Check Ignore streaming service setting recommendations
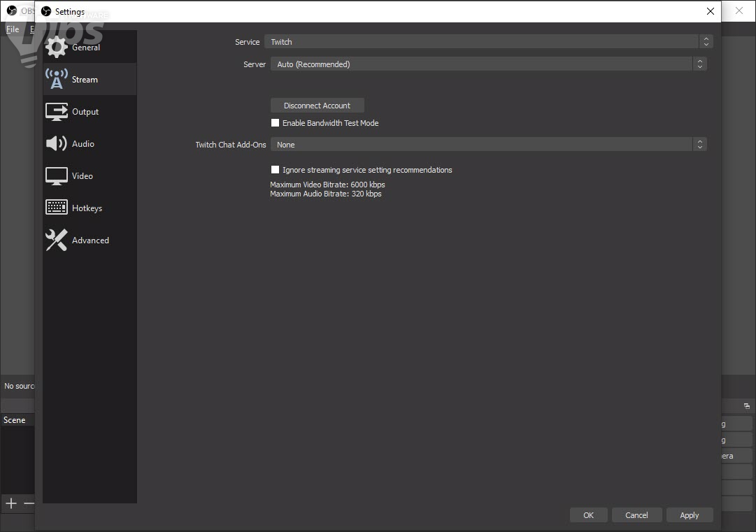Viewport: 756px width, 532px height. pos(276,170)
